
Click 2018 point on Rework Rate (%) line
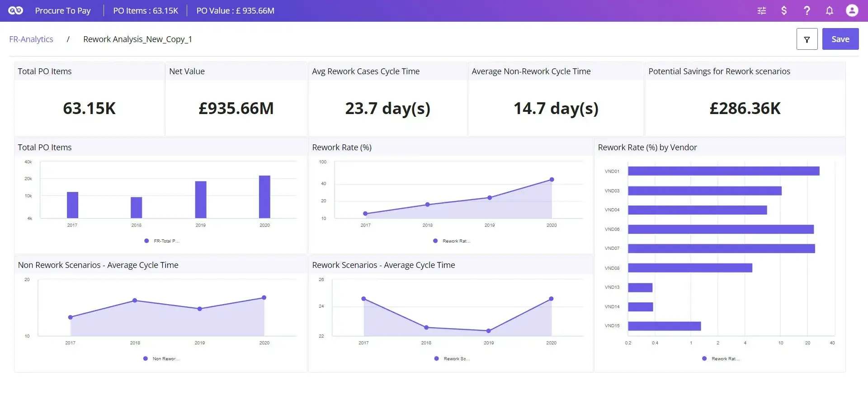click(428, 205)
